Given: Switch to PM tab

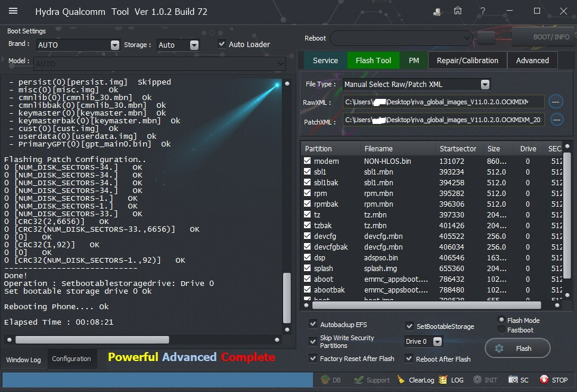Looking at the screenshot, I should [414, 60].
